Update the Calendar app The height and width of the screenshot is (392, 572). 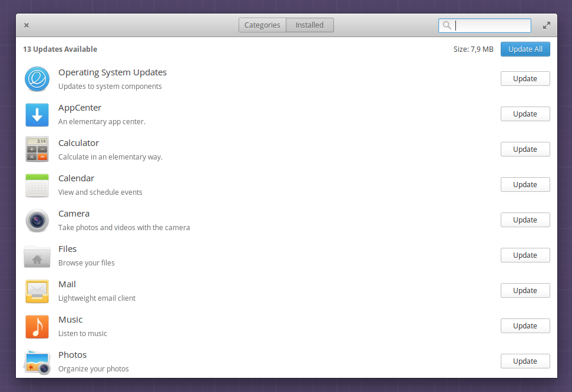525,185
